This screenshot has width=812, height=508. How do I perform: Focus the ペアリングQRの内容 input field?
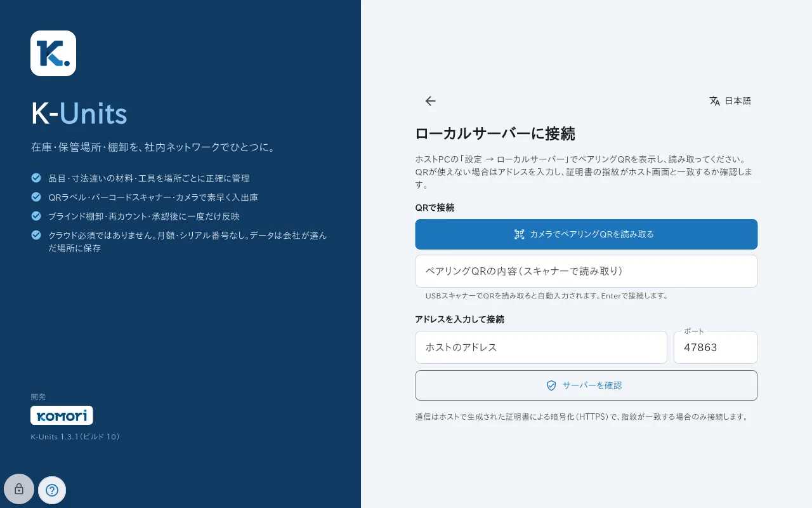click(586, 271)
